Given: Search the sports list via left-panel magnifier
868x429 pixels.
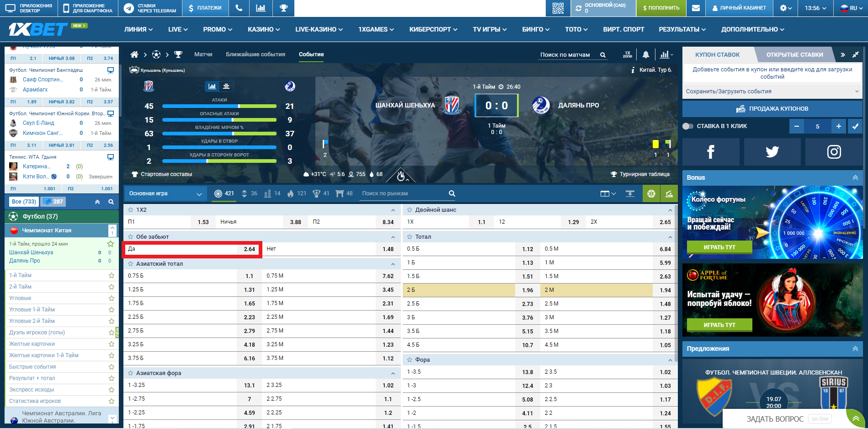Looking at the screenshot, I should pyautogui.click(x=111, y=202).
